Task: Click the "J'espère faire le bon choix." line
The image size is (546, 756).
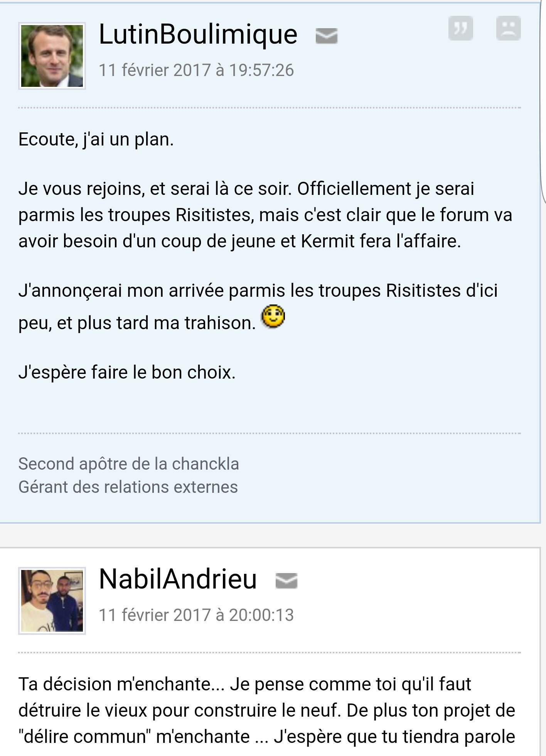Action: 127,373
